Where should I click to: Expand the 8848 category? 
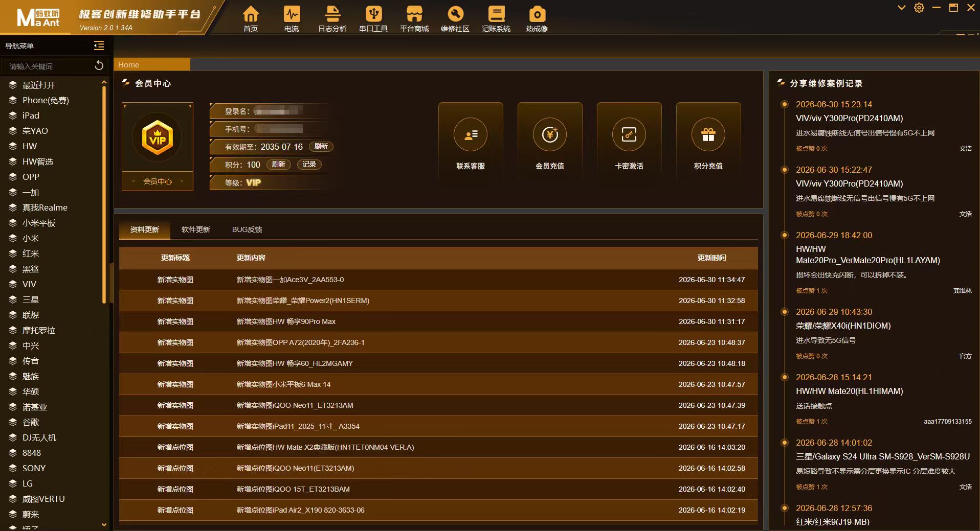(31, 453)
